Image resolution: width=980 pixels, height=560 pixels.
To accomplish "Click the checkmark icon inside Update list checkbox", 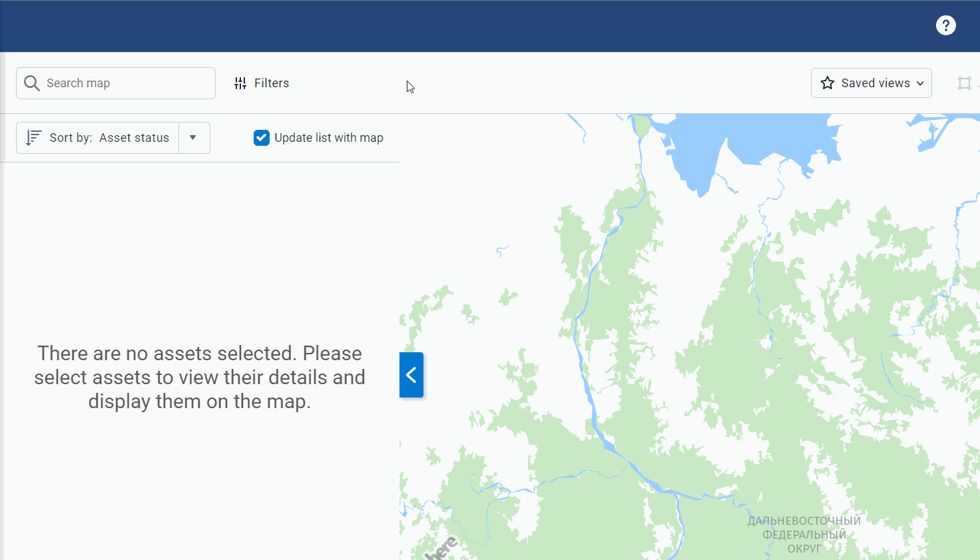I will pos(261,138).
